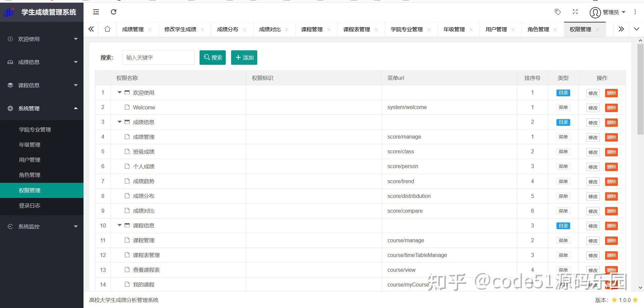
Task: Switch to the 成绩对比 tab
Action: (269, 29)
